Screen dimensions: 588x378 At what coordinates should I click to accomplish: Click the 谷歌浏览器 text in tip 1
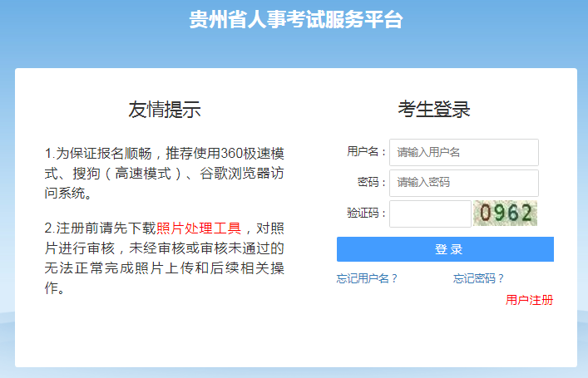233,174
